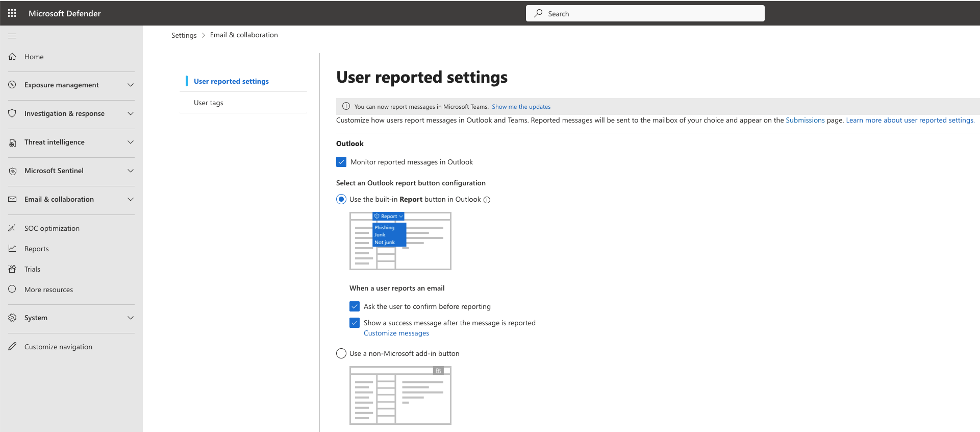Select the built-in Report button radio
980x432 pixels.
[x=341, y=199]
